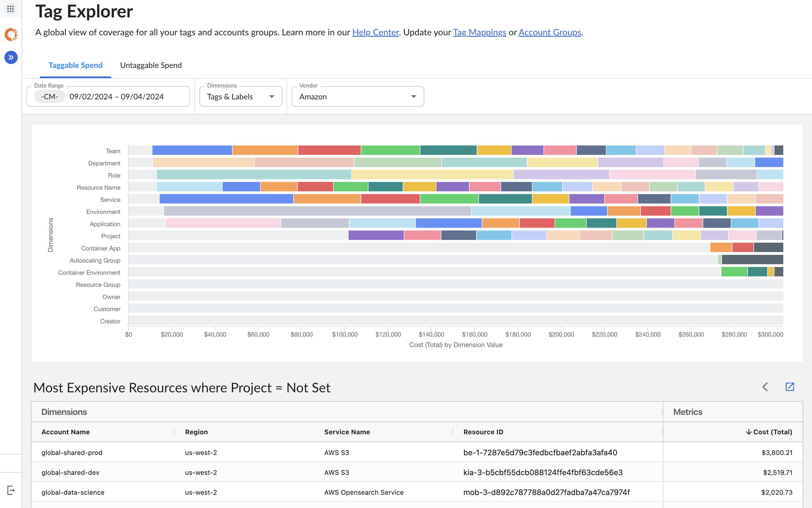Click the logout icon in sidebar
Image resolution: width=812 pixels, height=508 pixels.
(11, 490)
